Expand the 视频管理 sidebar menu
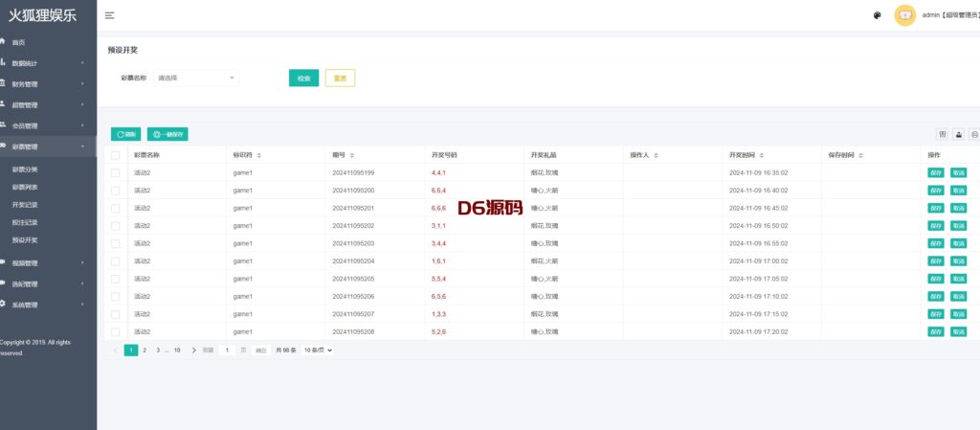This screenshot has width=980, height=430. 48,263
